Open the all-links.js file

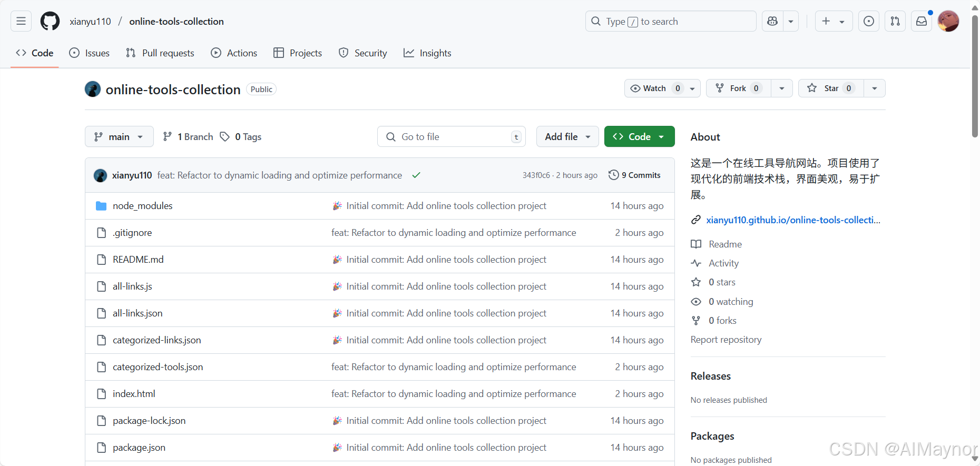(132, 286)
